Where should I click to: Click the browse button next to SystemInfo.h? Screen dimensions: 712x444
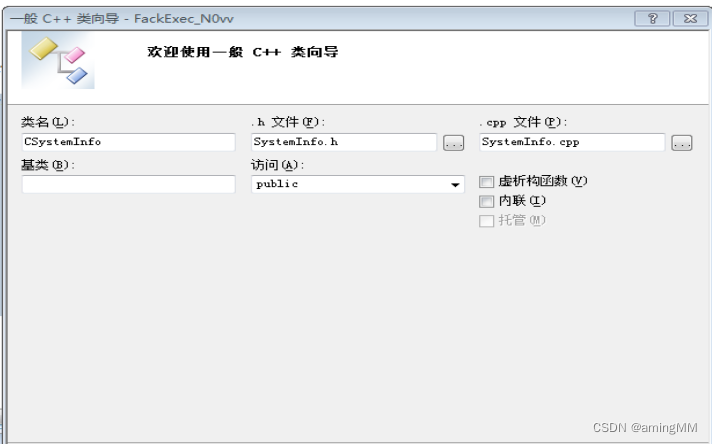[454, 143]
